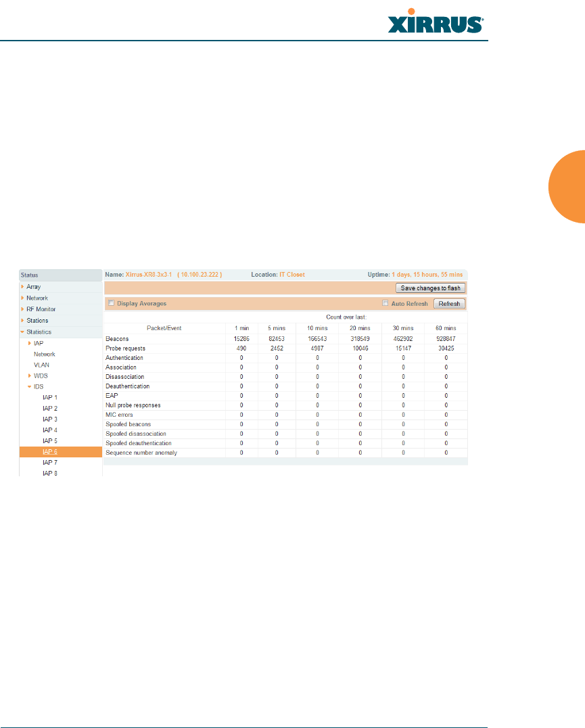Select IAP 8 under IDS
585x728 pixels.
tap(50, 474)
